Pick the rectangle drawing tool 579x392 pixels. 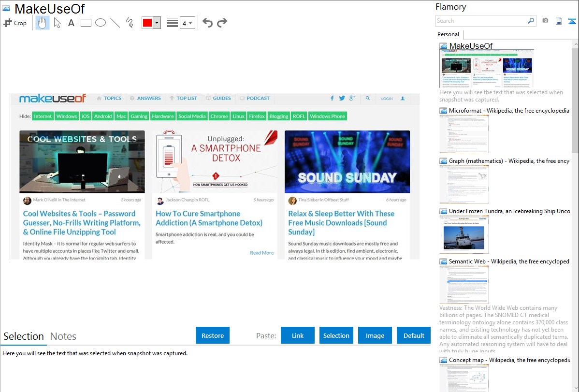[86, 23]
